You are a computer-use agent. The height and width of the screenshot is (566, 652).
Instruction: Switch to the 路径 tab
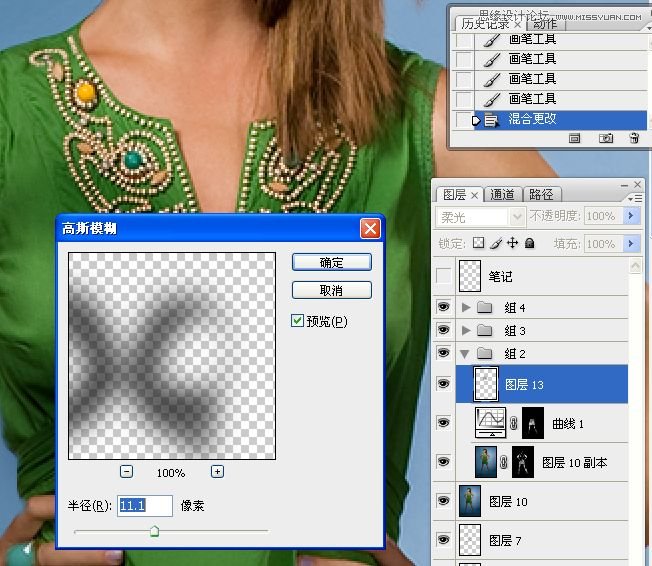[x=541, y=195]
